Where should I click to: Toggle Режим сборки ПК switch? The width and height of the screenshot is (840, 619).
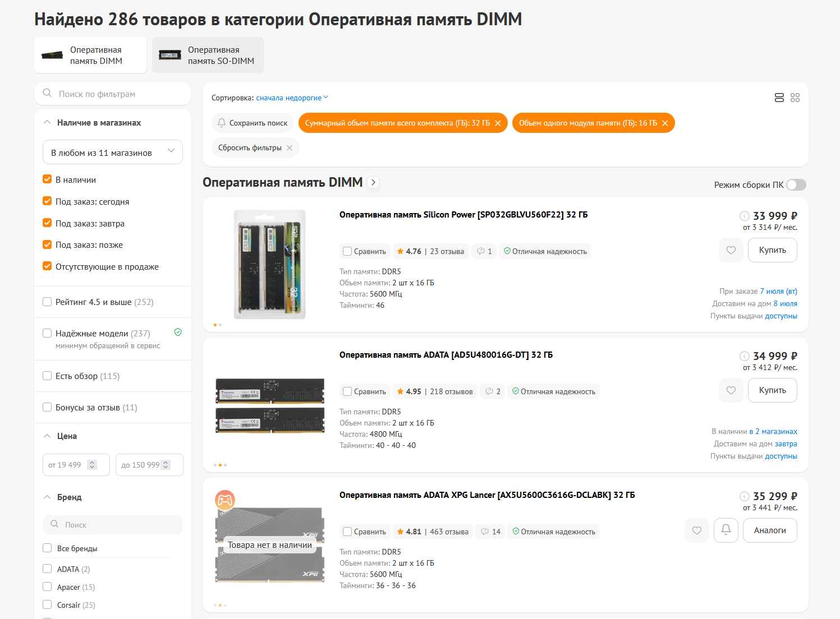796,185
